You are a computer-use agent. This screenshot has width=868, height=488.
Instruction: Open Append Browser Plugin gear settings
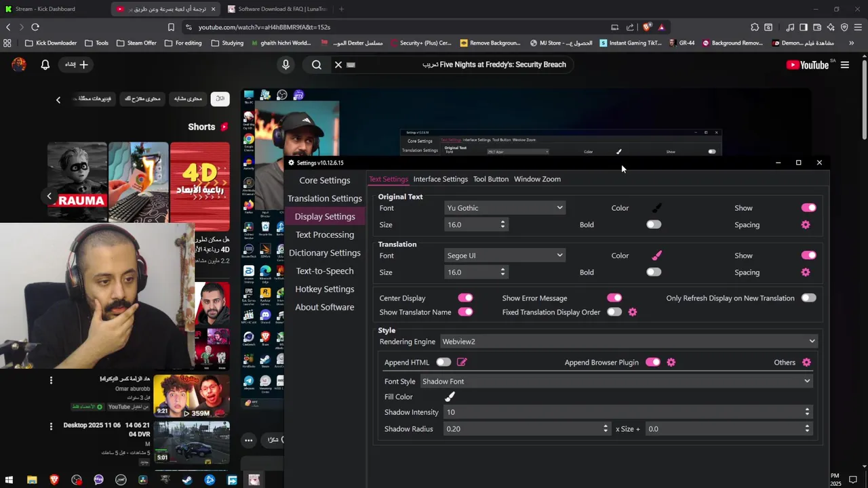coord(671,362)
